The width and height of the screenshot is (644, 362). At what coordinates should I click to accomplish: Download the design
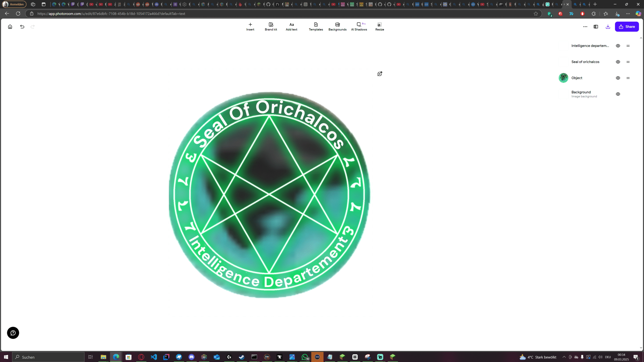608,27
